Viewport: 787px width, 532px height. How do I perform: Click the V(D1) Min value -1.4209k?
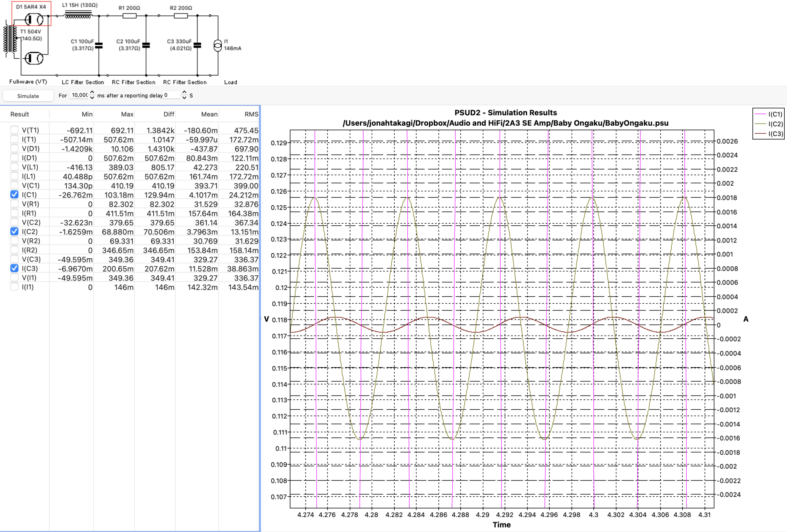(x=77, y=149)
